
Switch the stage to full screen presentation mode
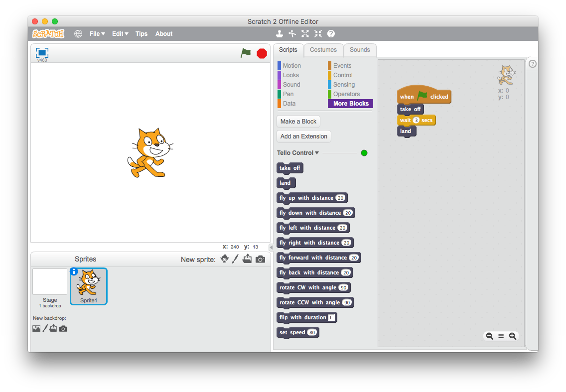coord(42,53)
